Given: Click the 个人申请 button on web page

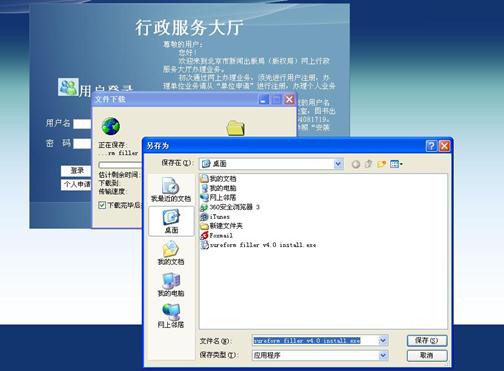Looking at the screenshot, I should click(x=76, y=184).
